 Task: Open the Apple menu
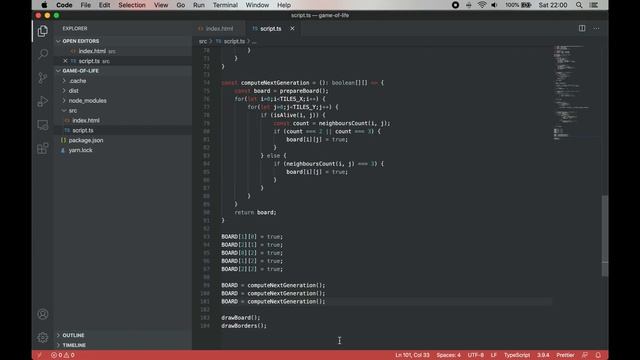(x=44, y=5)
